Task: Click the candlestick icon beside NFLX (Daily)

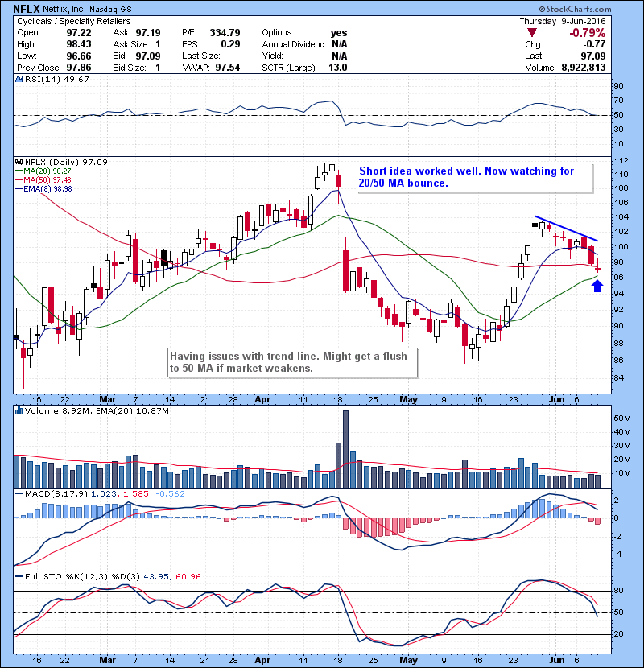Action: point(19,162)
